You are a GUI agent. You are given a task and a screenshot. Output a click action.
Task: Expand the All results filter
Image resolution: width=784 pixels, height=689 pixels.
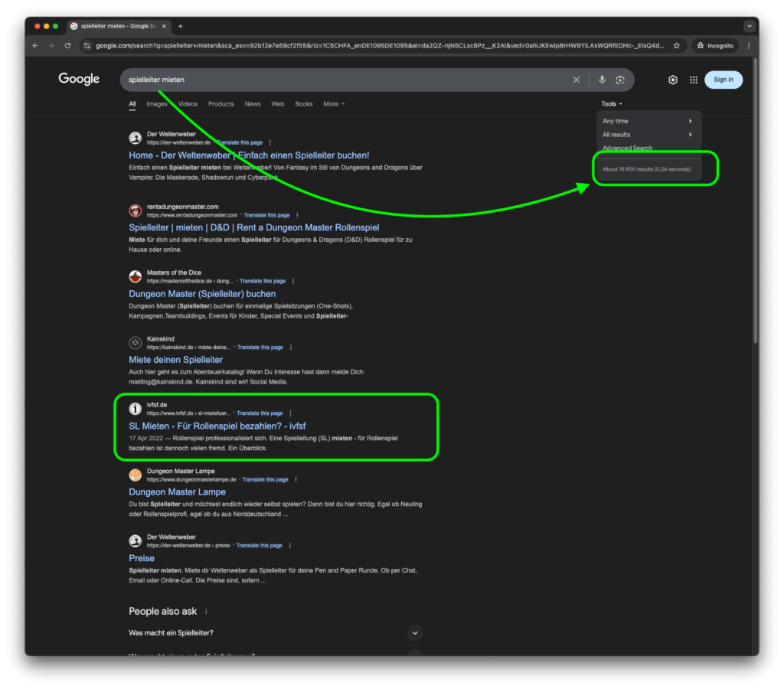[648, 135]
